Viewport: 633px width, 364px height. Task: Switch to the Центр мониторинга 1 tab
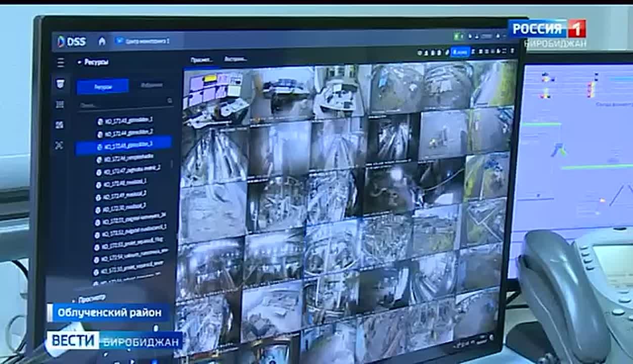143,41
